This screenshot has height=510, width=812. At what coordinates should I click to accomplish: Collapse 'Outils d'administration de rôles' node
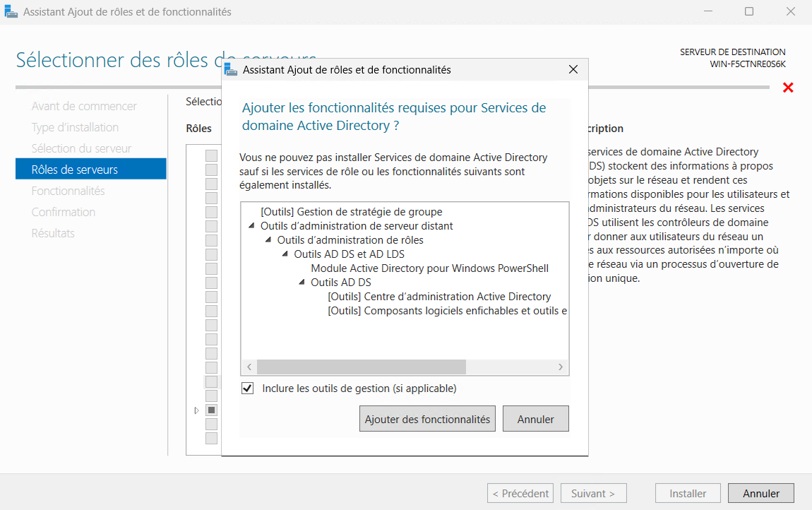pos(268,240)
